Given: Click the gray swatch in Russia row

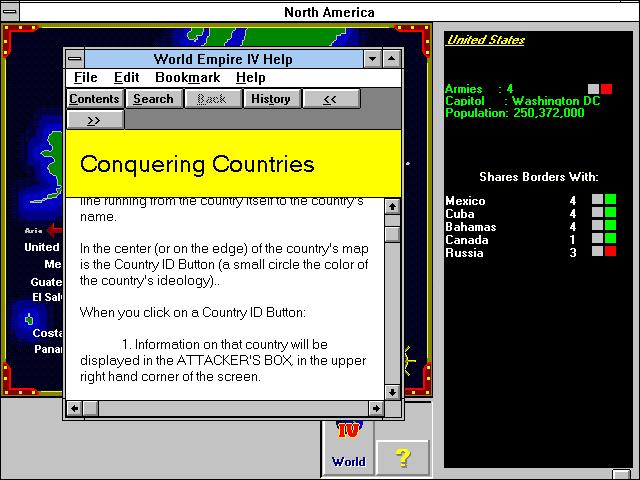Looking at the screenshot, I should click(598, 251).
